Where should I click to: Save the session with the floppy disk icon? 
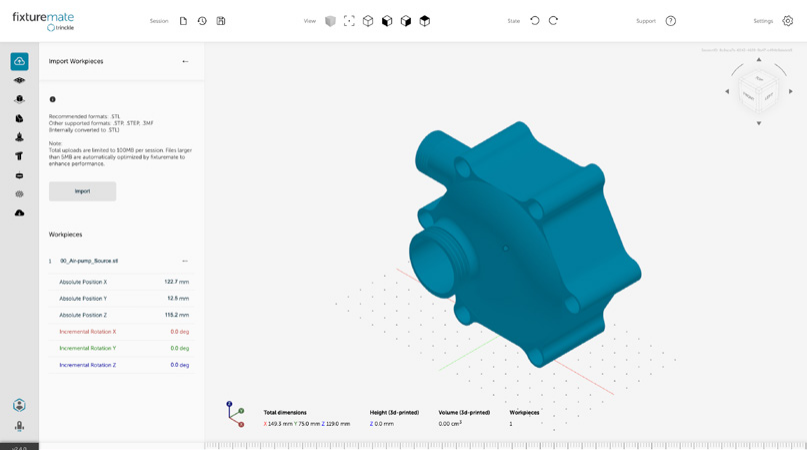tap(221, 21)
